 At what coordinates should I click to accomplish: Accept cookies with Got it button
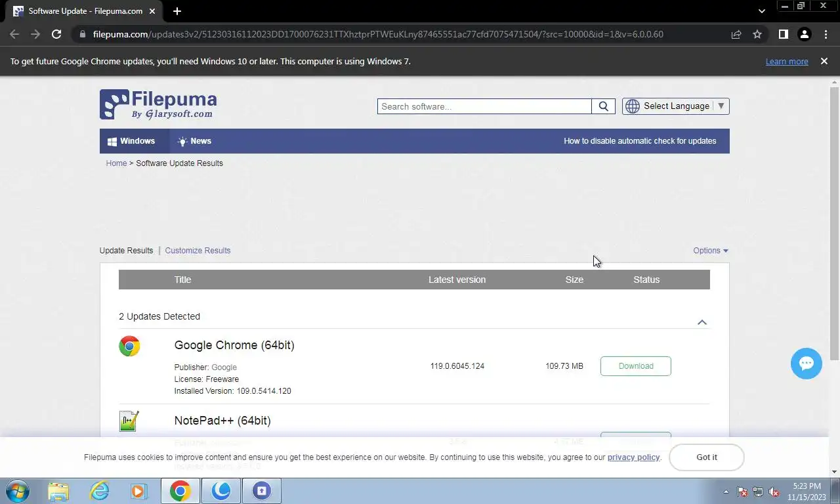[707, 457]
